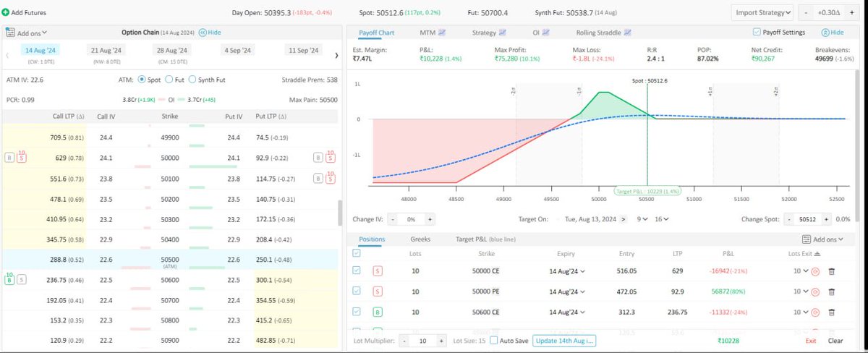Image resolution: width=868 pixels, height=353 pixels.
Task: Open the Target P&L tab
Action: pos(486,239)
